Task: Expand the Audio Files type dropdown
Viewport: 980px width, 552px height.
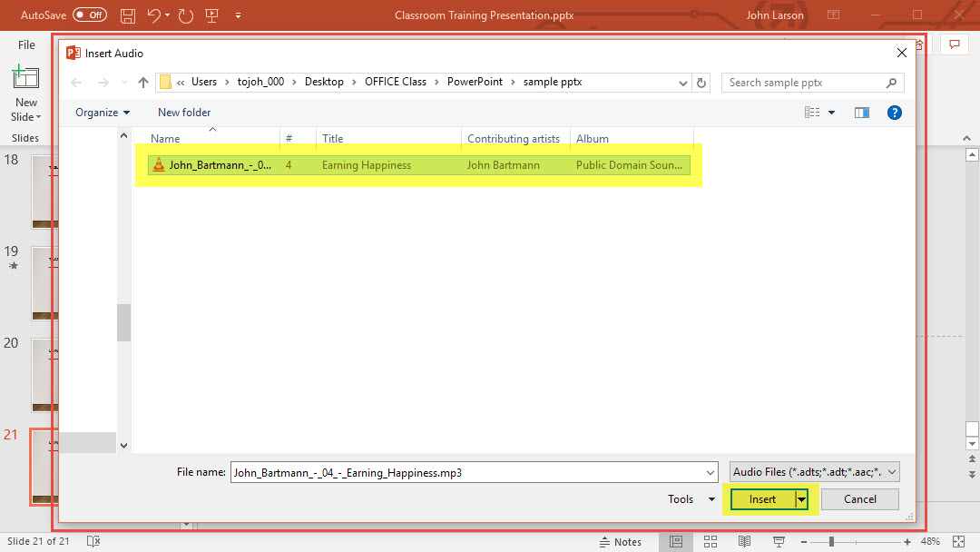Action: pos(814,472)
